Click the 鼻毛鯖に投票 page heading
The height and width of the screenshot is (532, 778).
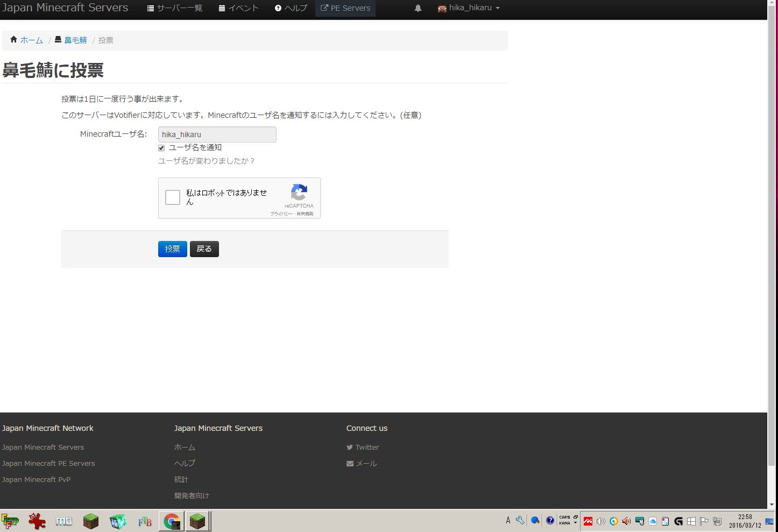tap(53, 70)
